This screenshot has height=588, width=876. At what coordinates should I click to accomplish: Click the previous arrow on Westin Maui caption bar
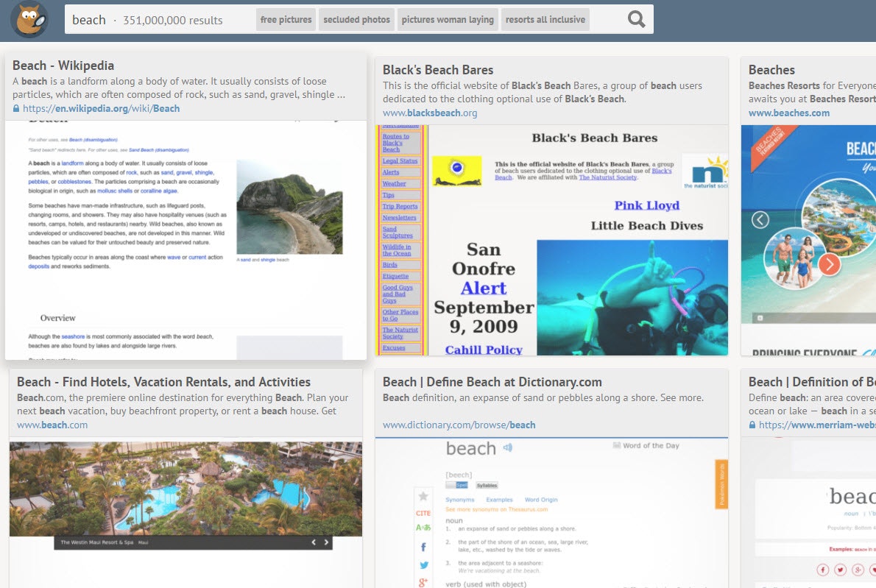pyautogui.click(x=314, y=542)
